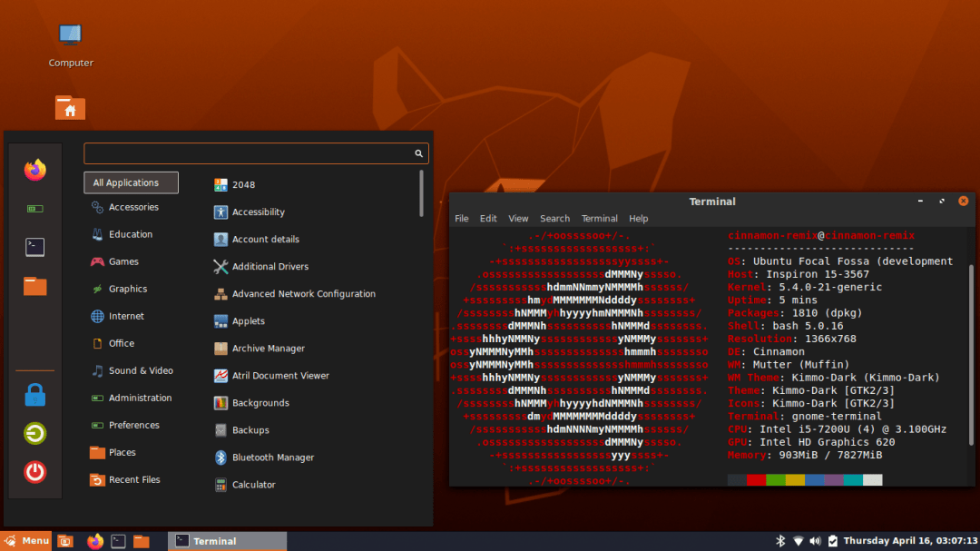The image size is (980, 551).
Task: Open the volume icon in system tray
Action: tap(815, 541)
